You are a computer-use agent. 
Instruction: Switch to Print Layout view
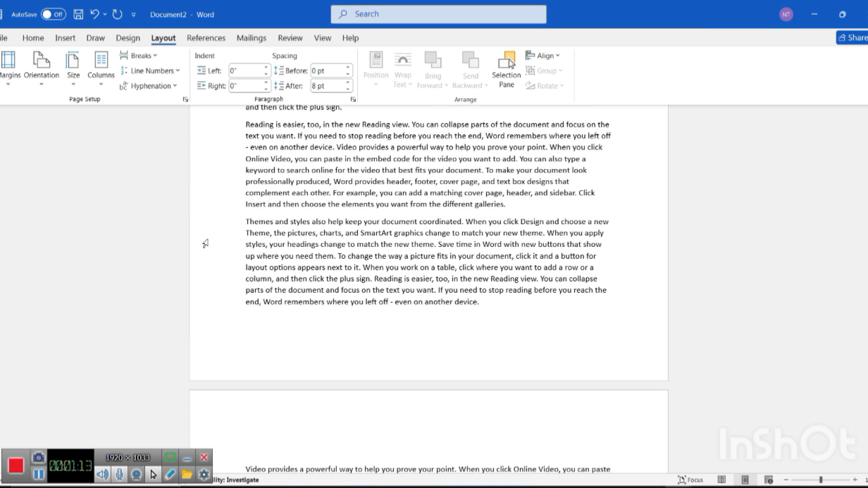(745, 480)
